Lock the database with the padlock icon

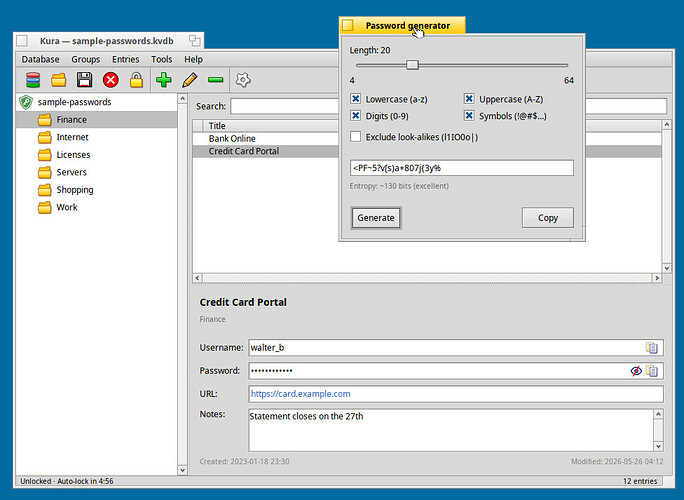click(137, 80)
